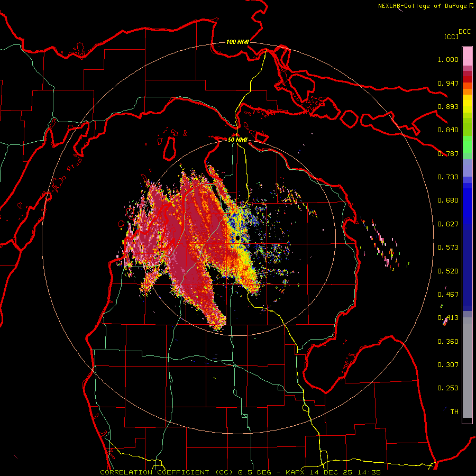Click the 0.733 scale value

tap(448, 177)
